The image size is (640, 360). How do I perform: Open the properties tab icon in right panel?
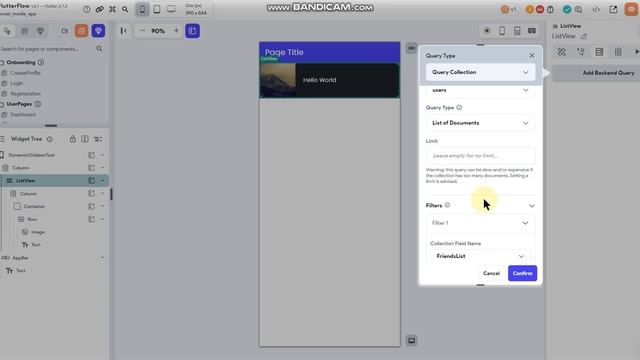[562, 52]
